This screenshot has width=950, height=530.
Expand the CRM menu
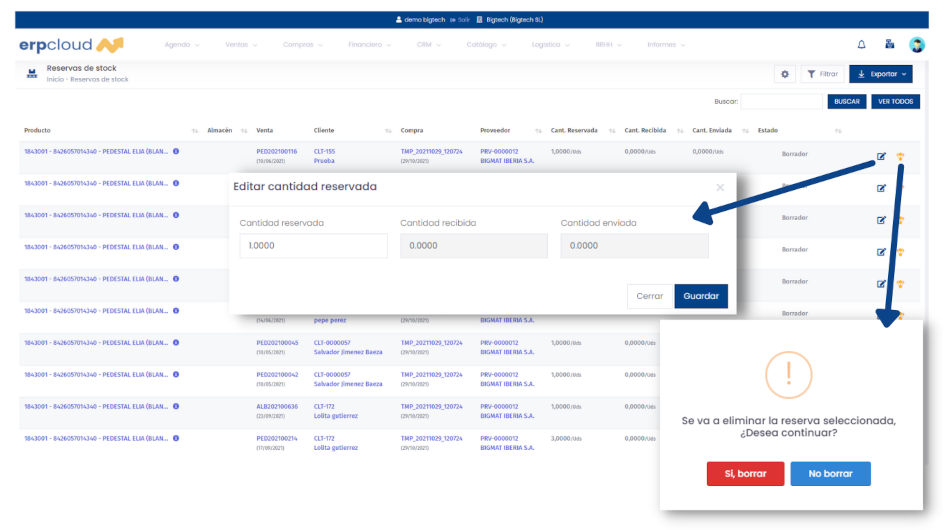(x=428, y=45)
